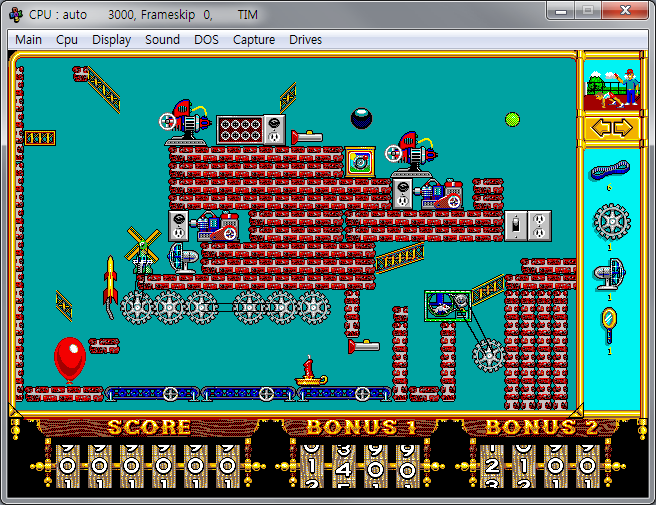The width and height of the screenshot is (656, 505).
Task: Select the small brick piece beside the balloon
Action: pos(104,346)
